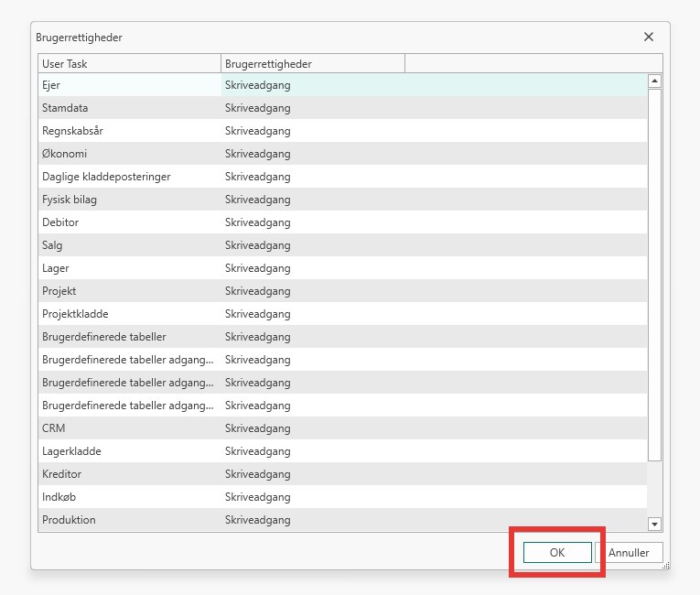Image resolution: width=700 pixels, height=595 pixels.
Task: Click Skriveadgang cell for Projektkladde
Action: [313, 314]
